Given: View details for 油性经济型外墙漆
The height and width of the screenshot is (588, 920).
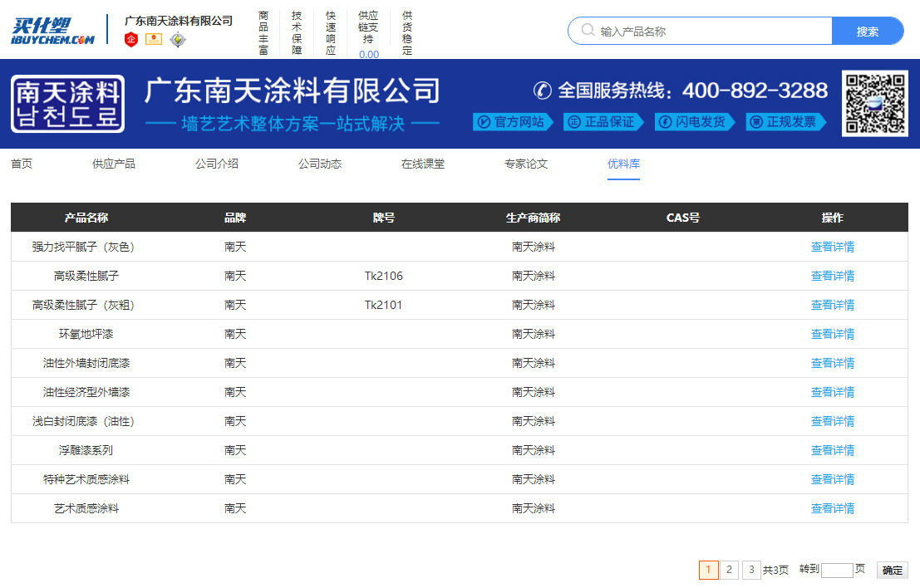Looking at the screenshot, I should [x=833, y=392].
